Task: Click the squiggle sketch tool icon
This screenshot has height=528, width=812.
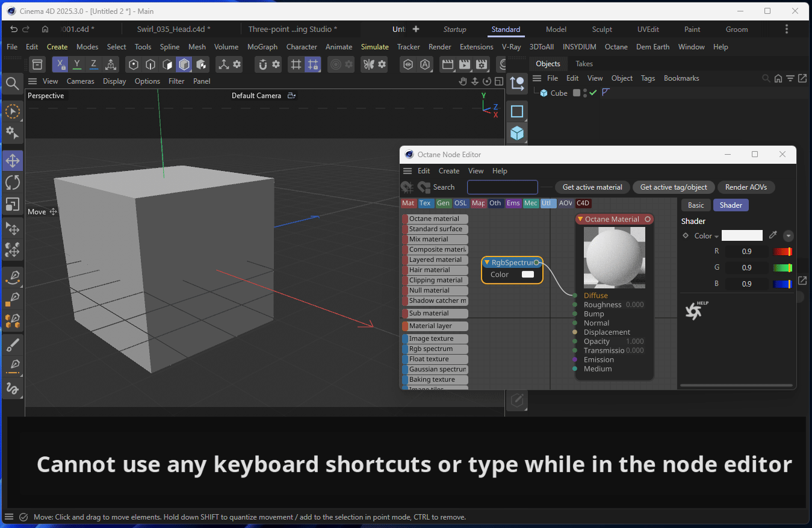Action: pyautogui.click(x=13, y=388)
